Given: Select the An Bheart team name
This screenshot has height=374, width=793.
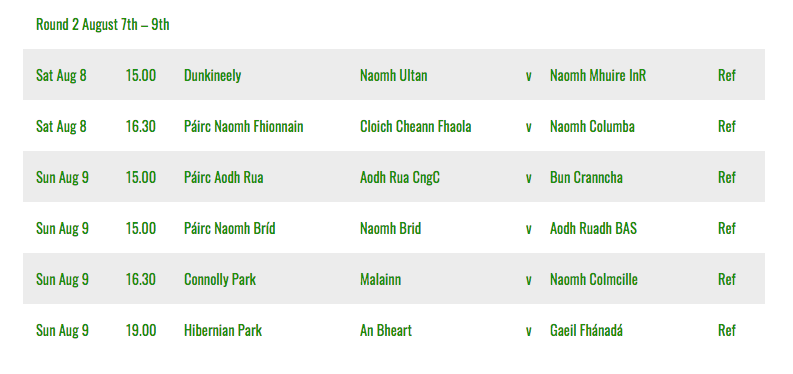Looking at the screenshot, I should (x=386, y=331).
